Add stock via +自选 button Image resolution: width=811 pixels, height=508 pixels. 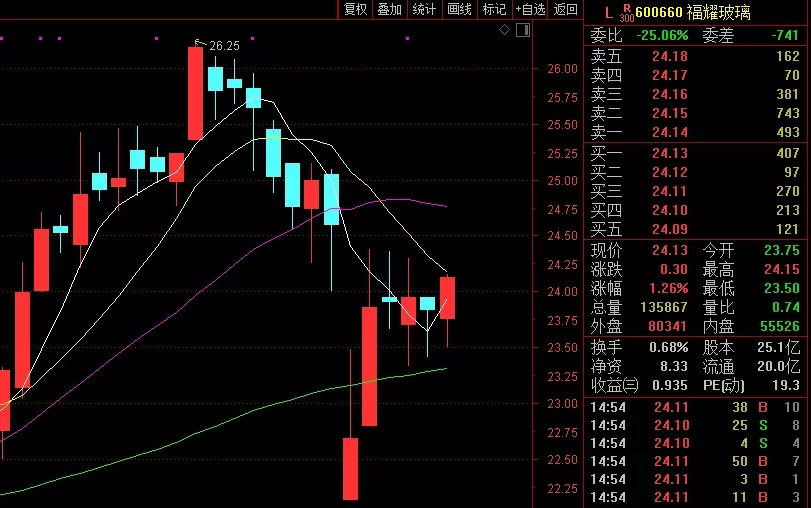click(x=530, y=9)
